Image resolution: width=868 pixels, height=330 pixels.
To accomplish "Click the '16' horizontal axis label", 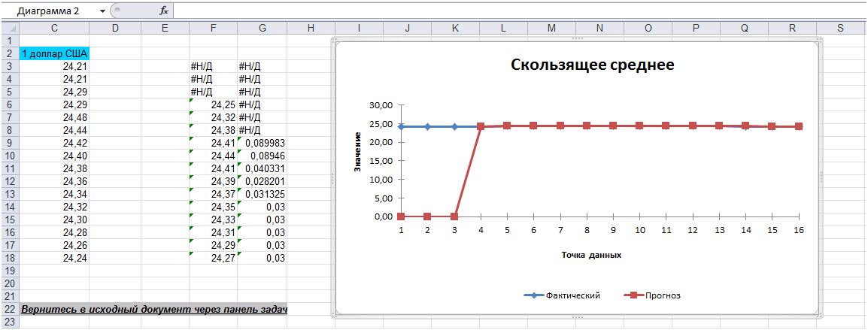I will click(x=799, y=229).
